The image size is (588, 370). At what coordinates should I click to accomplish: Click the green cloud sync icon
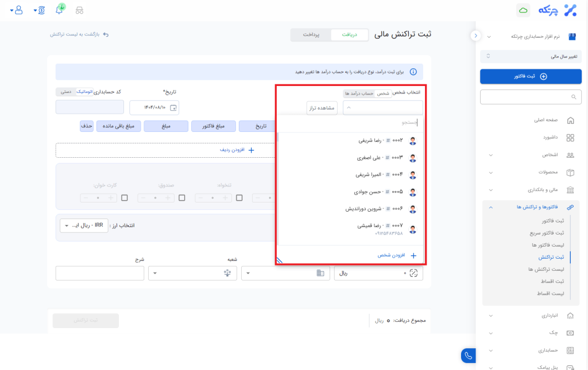pos(523,10)
